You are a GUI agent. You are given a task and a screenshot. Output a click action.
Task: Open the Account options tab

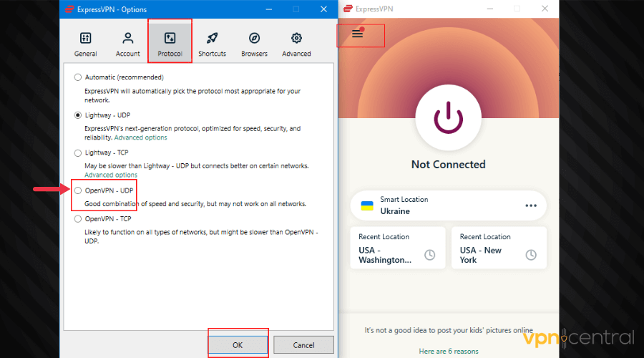128,44
